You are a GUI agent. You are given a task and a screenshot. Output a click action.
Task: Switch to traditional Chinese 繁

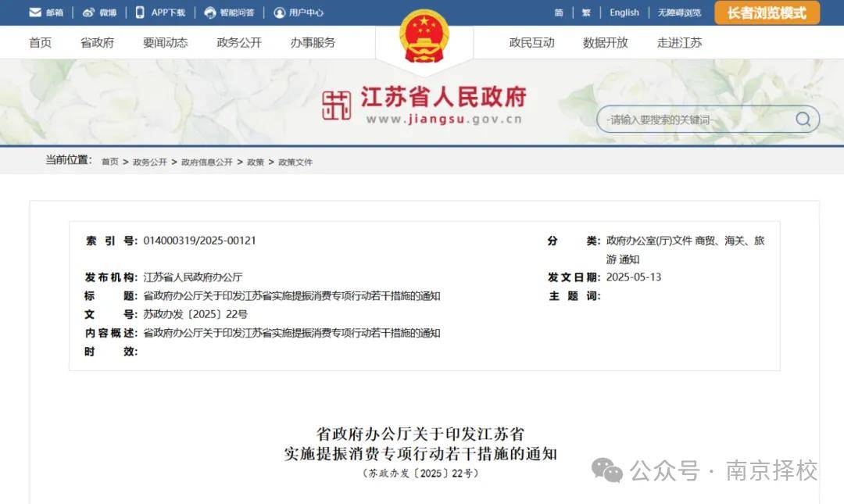[x=586, y=13]
